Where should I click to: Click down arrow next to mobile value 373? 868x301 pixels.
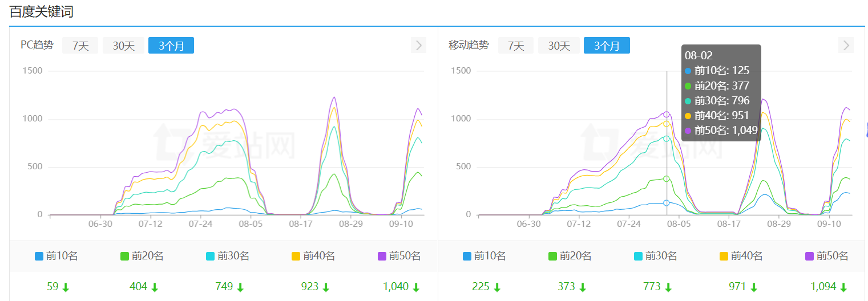click(582, 287)
